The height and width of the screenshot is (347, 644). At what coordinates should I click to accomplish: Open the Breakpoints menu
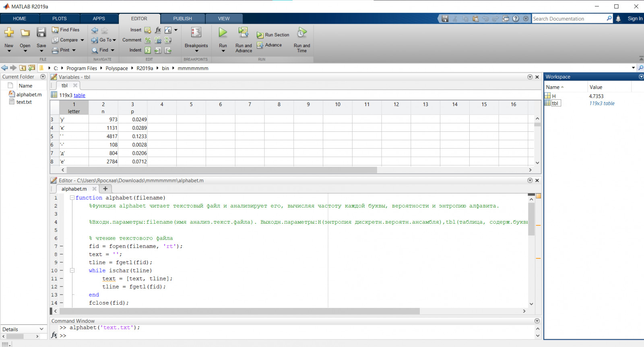click(x=196, y=39)
